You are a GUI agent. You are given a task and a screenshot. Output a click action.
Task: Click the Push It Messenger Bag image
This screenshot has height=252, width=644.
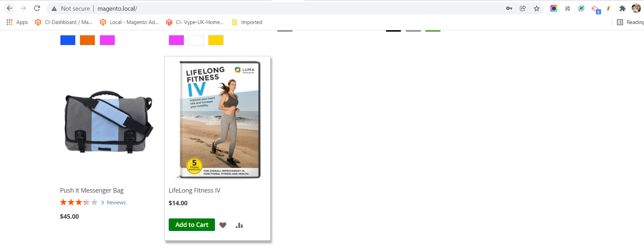(x=109, y=122)
